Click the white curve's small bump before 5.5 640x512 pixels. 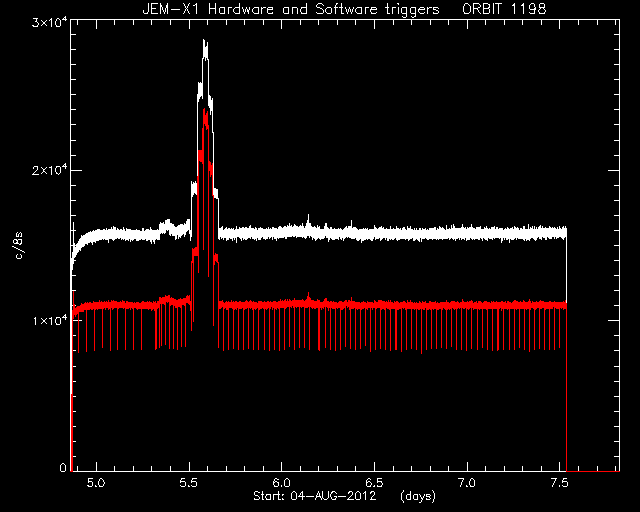(x=167, y=225)
